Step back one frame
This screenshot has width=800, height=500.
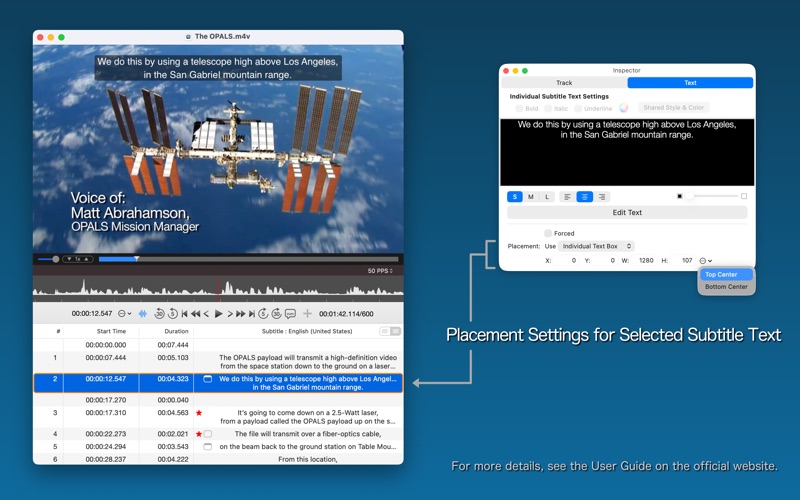pyautogui.click(x=206, y=314)
